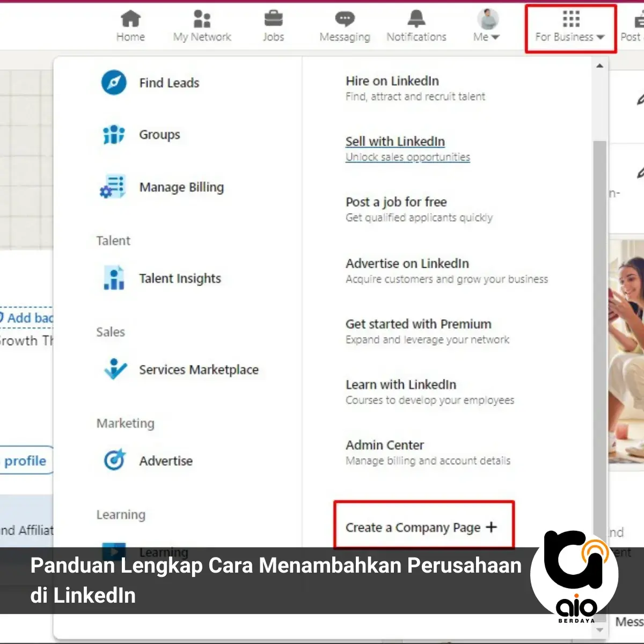Image resolution: width=644 pixels, height=644 pixels.
Task: Select the Talent Insights label
Action: (180, 279)
